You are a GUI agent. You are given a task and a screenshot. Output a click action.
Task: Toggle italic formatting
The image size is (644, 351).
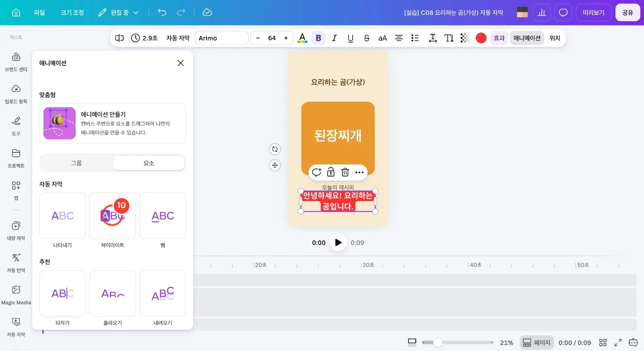pyautogui.click(x=334, y=38)
